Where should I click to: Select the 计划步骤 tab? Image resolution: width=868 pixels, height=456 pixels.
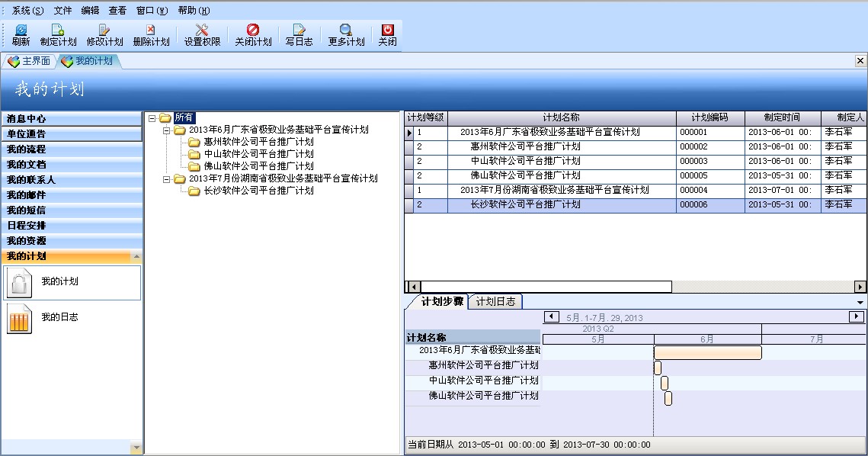click(441, 301)
